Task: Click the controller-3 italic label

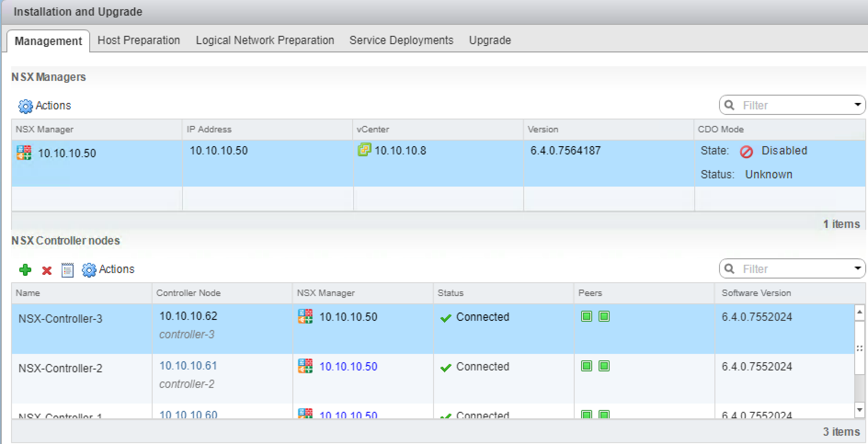Action: [187, 335]
